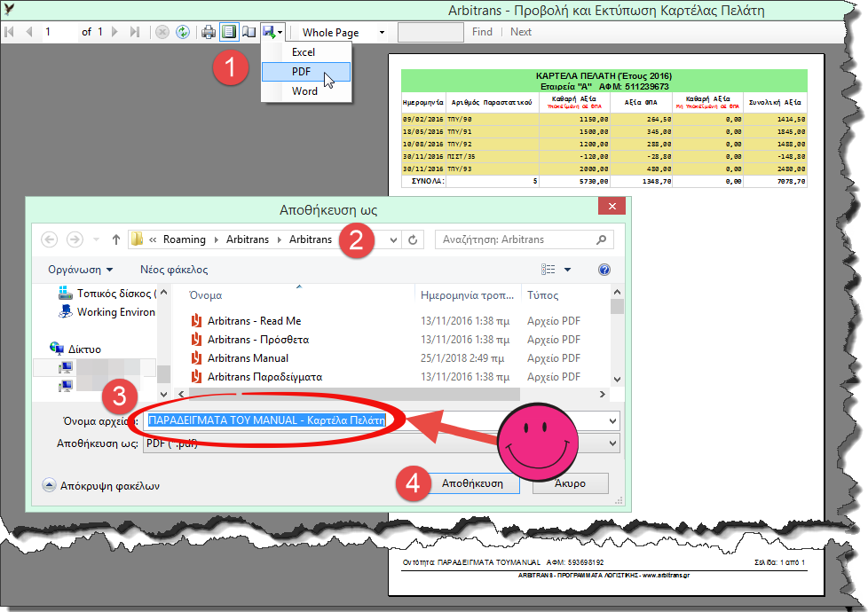Create new folder with Νέος φάκελος
This screenshot has height=612, width=868.
pyautogui.click(x=174, y=270)
